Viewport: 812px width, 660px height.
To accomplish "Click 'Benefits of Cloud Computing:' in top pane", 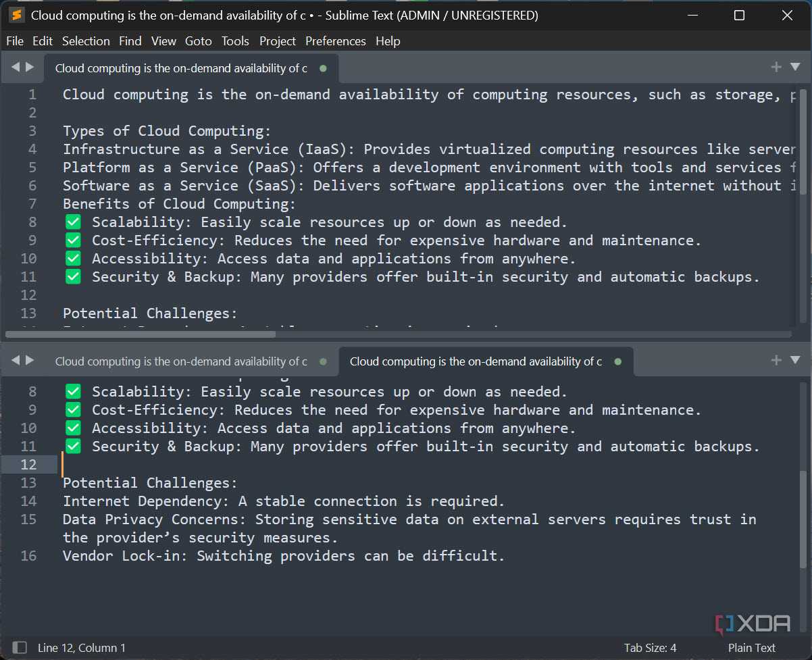I will [179, 203].
